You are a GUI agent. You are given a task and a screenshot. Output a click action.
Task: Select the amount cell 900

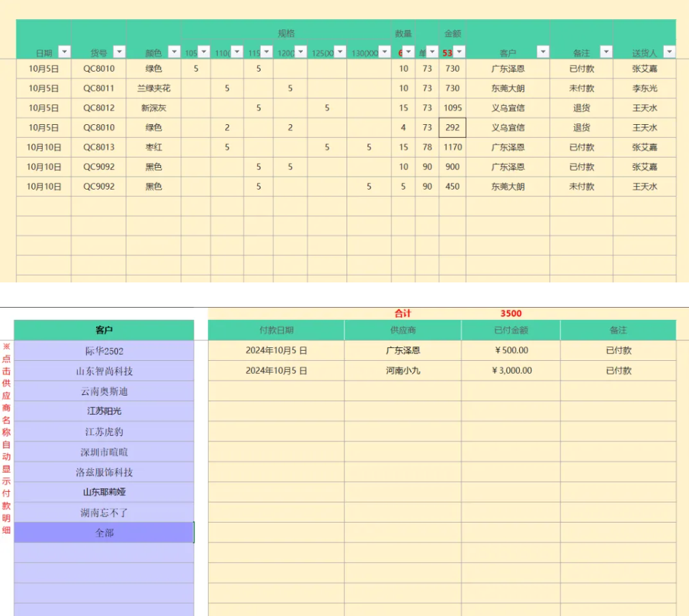(452, 167)
